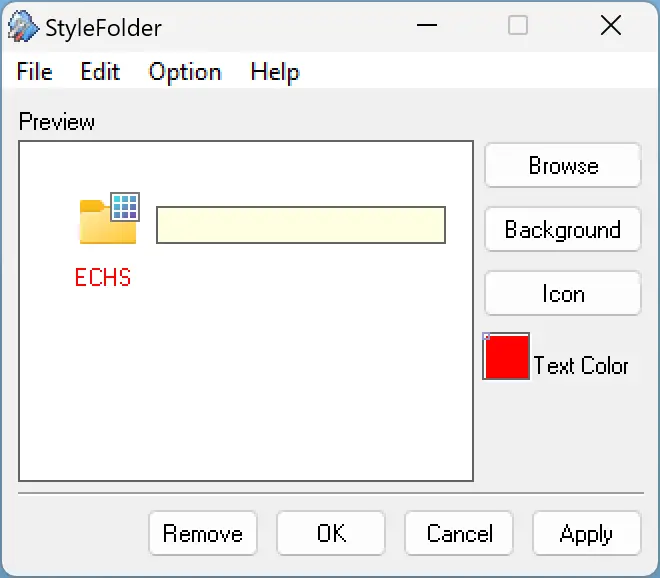Click the Text Color label
660x578 pixels.
(581, 365)
